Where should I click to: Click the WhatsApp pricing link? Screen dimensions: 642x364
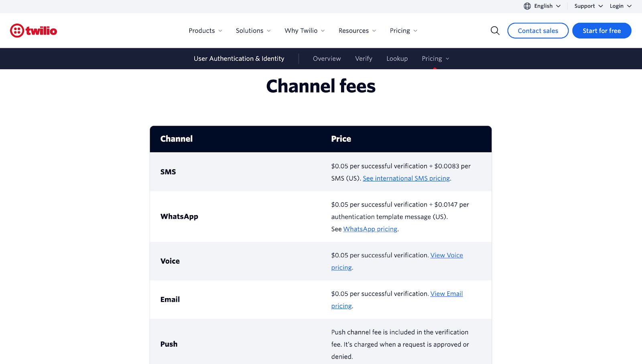click(370, 229)
